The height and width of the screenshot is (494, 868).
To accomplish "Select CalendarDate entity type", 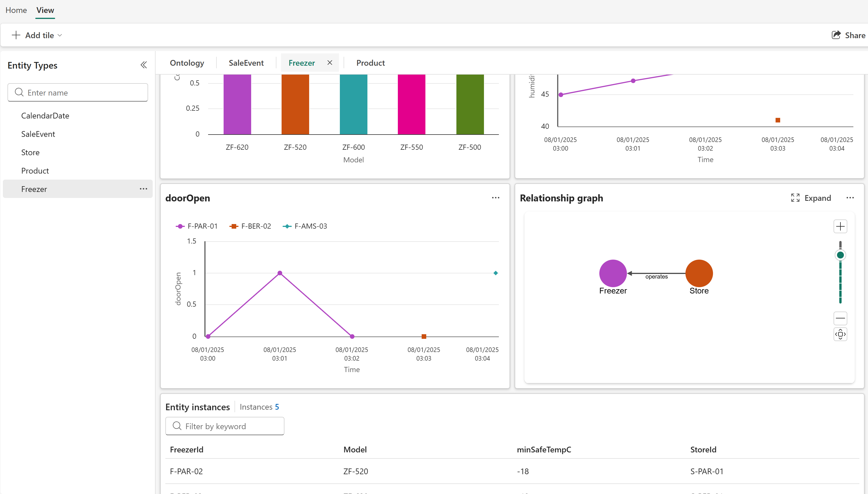I will tap(45, 116).
